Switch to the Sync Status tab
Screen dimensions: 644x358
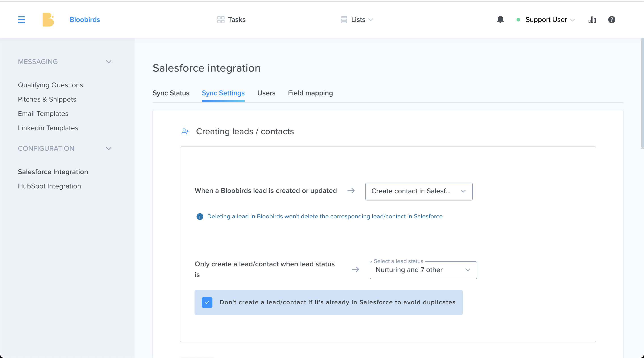click(171, 93)
